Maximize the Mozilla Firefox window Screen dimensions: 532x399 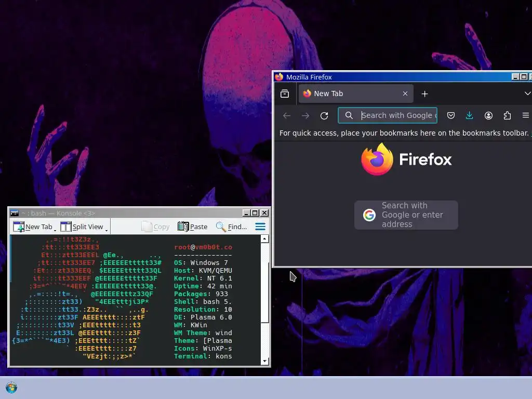524,77
